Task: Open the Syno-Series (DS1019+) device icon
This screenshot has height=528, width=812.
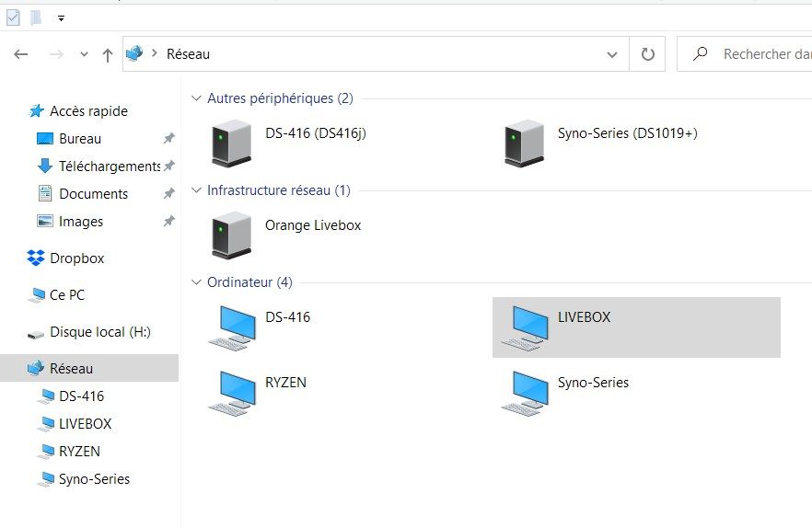Action: point(524,143)
